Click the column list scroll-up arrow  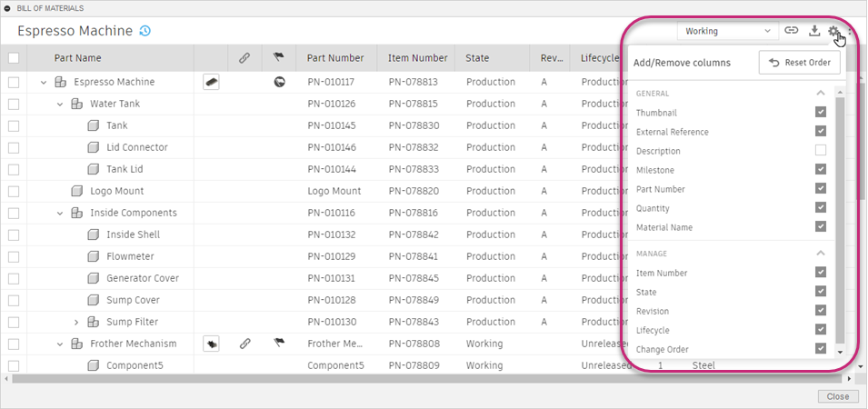coord(840,92)
